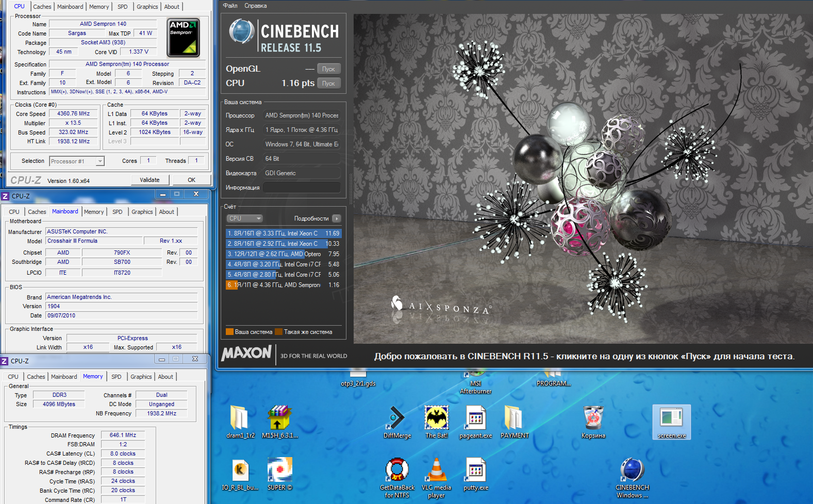Open IO_R_BL_bu... desktop icon
813x504 pixels.
click(x=240, y=470)
